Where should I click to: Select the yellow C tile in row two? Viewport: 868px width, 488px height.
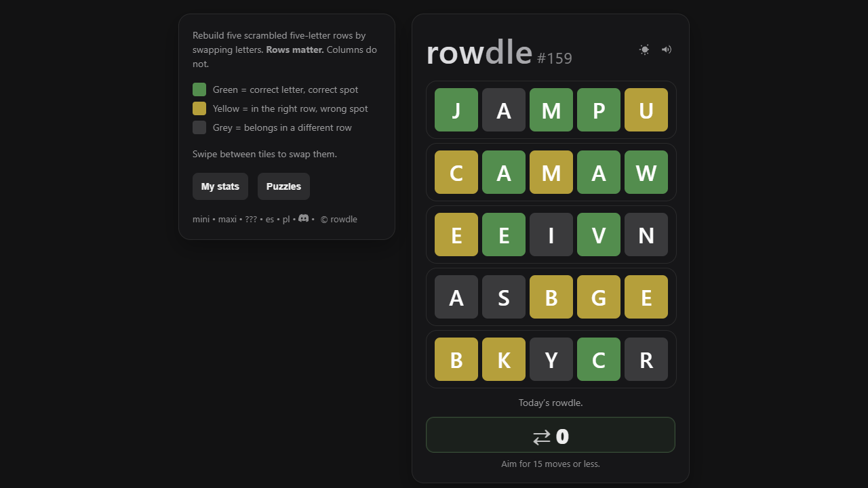(x=456, y=172)
